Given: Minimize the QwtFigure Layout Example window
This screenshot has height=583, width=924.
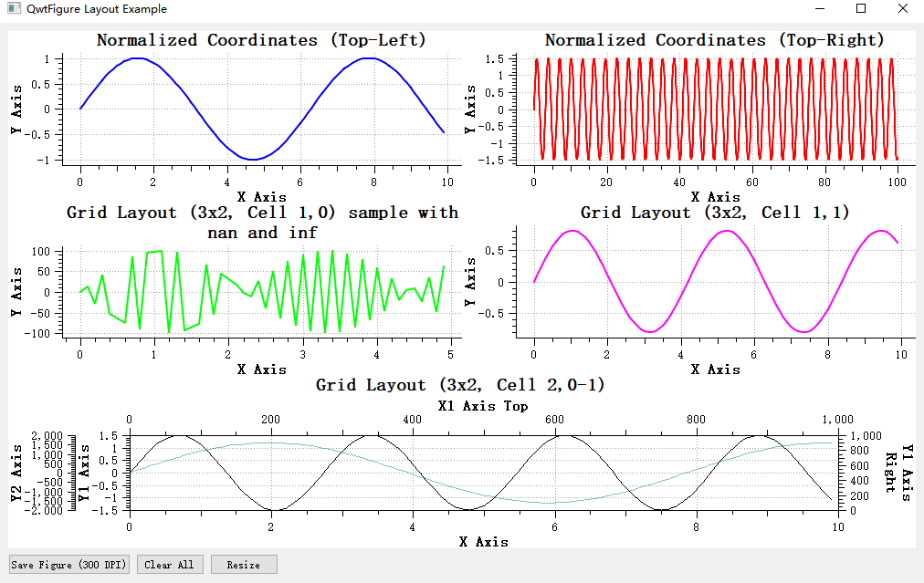Looking at the screenshot, I should (x=819, y=9).
